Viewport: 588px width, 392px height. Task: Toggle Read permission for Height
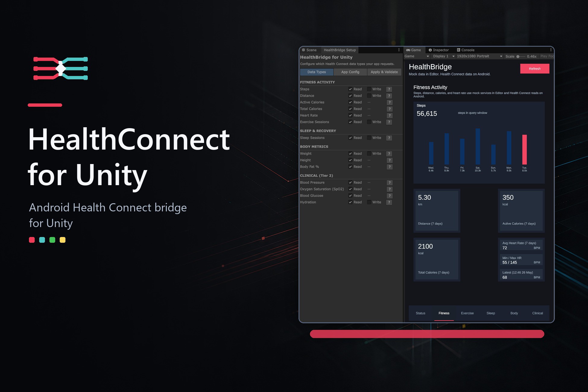click(x=350, y=160)
